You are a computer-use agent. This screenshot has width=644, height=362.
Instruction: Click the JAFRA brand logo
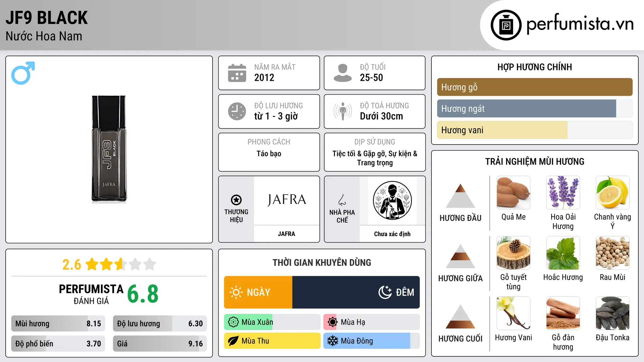coord(286,200)
